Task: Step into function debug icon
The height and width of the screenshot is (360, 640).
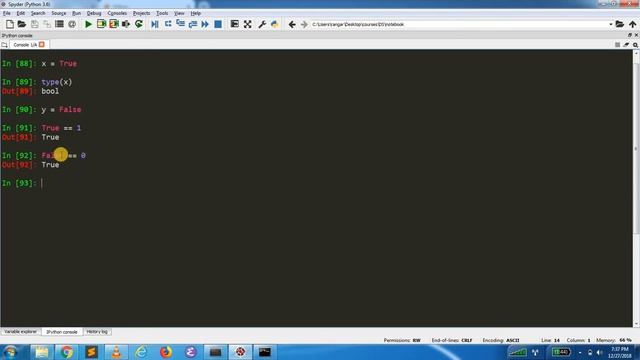Action: coord(180,24)
